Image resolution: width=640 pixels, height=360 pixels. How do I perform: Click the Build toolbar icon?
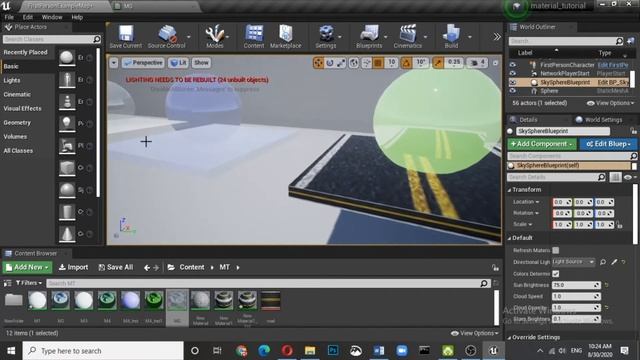pos(451,37)
